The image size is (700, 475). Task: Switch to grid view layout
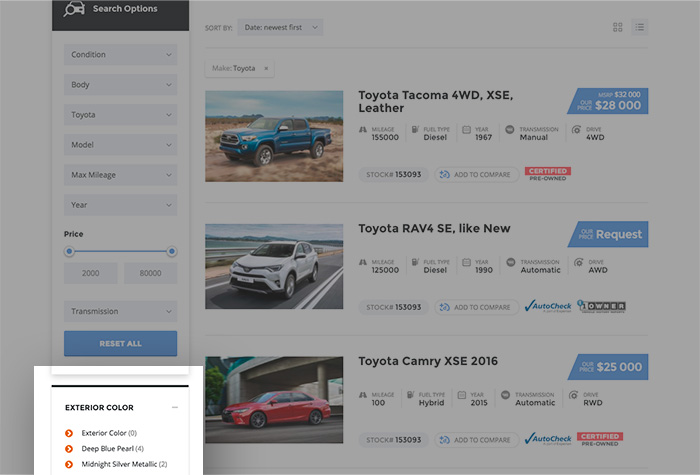tap(617, 27)
